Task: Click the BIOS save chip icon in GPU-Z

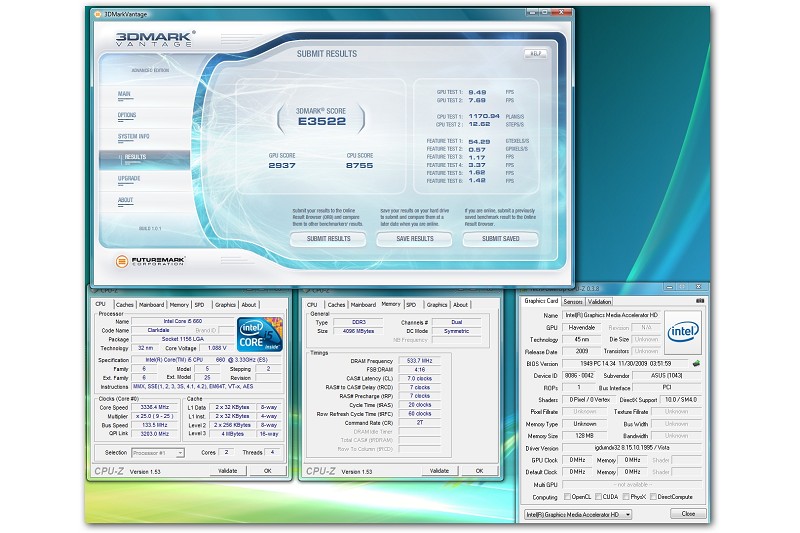Action: 696,364
